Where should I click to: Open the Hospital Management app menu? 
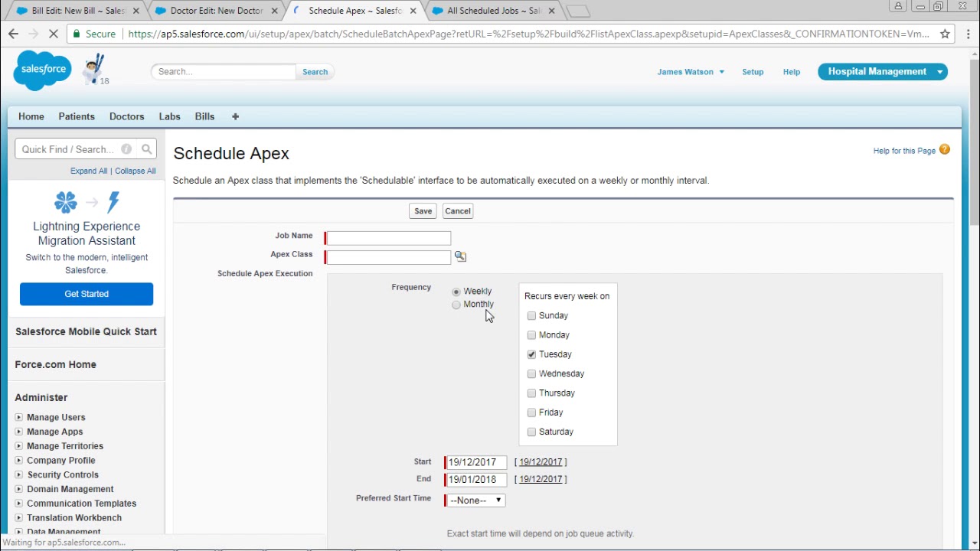click(883, 71)
